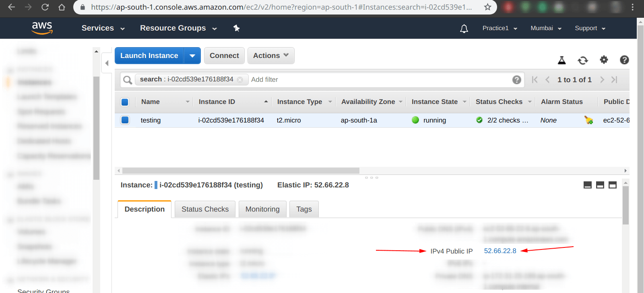Click the browser back arrow

click(11, 7)
